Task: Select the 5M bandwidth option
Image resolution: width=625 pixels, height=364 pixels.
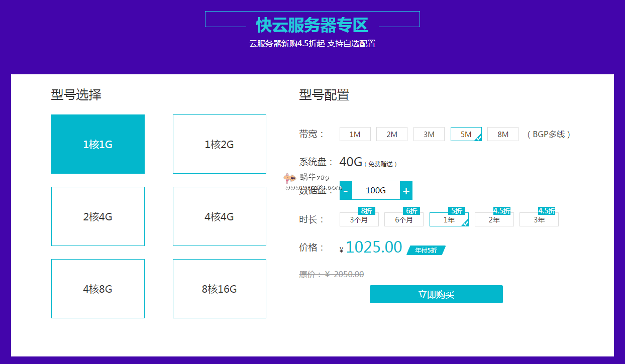Action: 466,134
